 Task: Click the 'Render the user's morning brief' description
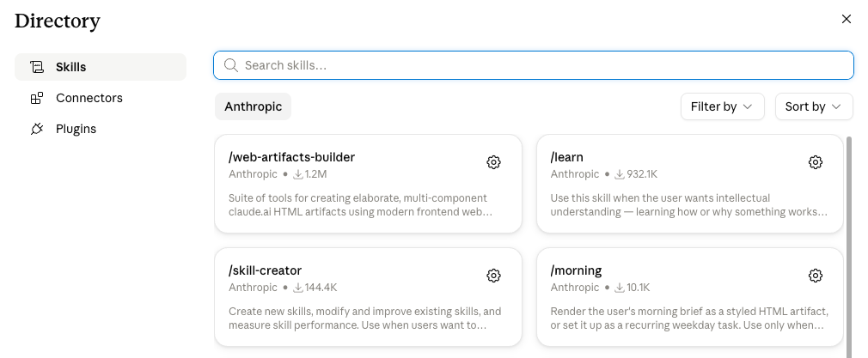click(689, 319)
